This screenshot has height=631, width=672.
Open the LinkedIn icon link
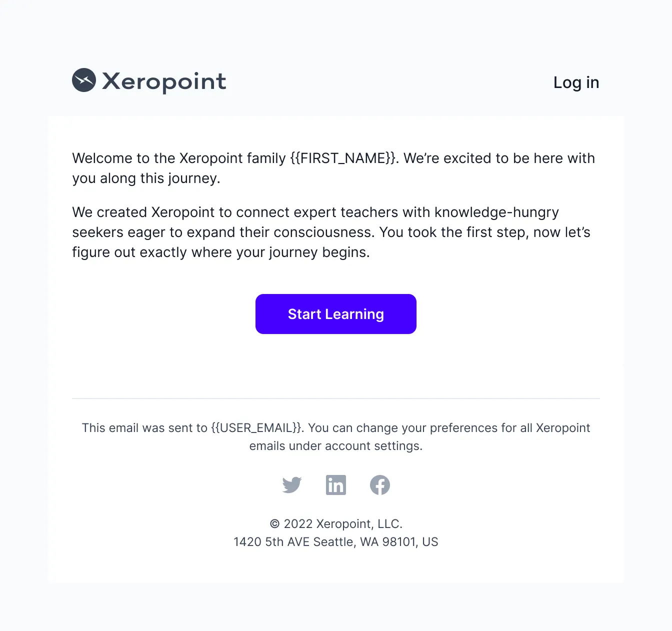point(336,485)
